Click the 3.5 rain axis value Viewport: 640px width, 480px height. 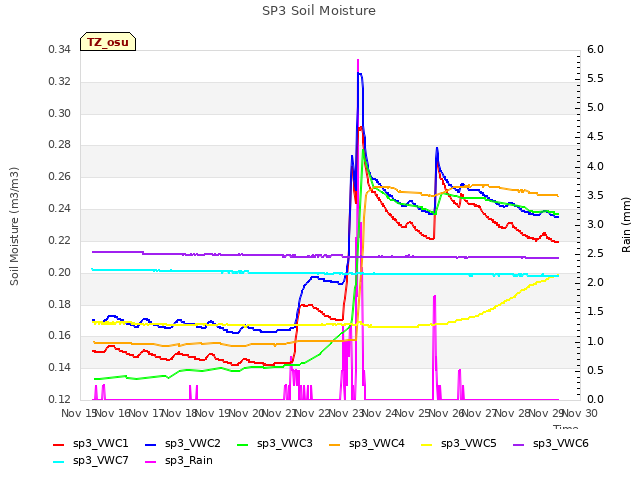[595, 196]
